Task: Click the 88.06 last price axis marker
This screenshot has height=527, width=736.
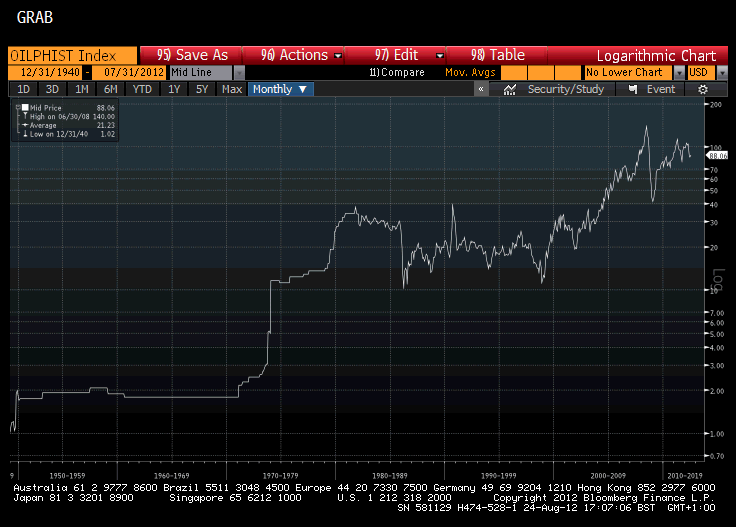Action: pos(718,156)
